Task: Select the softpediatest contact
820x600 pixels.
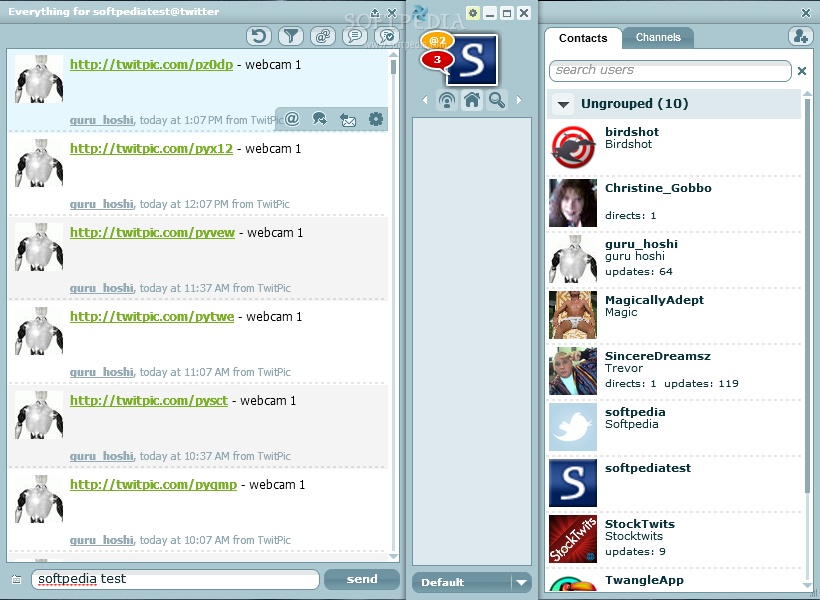Action: tap(674, 483)
